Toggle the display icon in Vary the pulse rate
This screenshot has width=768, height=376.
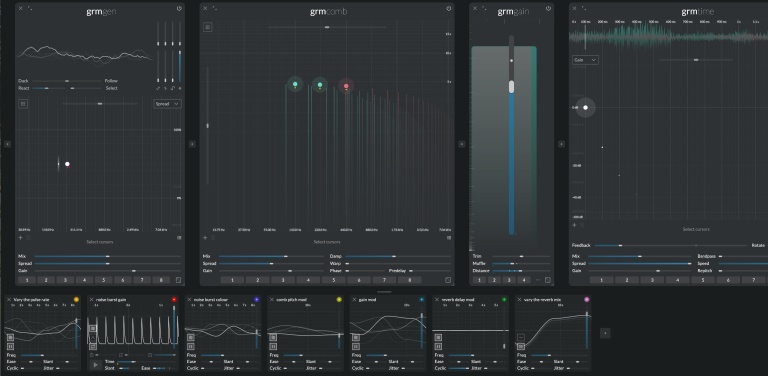(11, 337)
